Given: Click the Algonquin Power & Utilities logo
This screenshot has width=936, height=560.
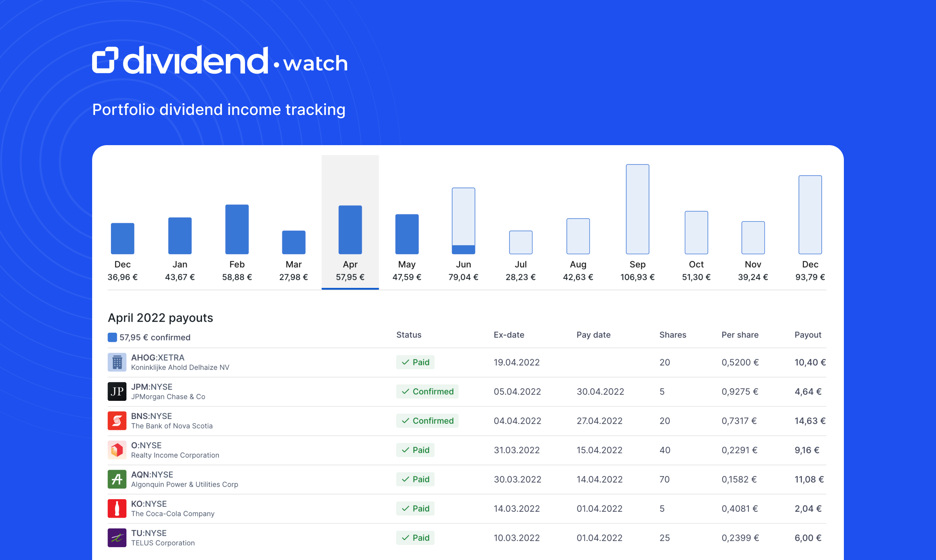Looking at the screenshot, I should point(118,479).
